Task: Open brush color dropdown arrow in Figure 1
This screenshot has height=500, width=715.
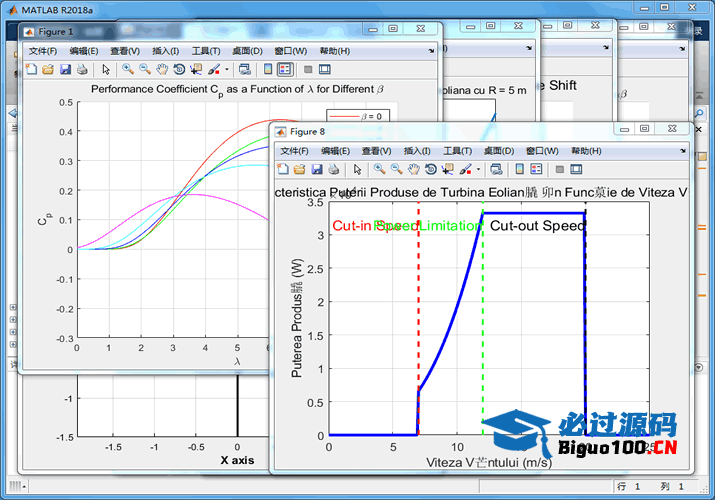Action: (227, 70)
